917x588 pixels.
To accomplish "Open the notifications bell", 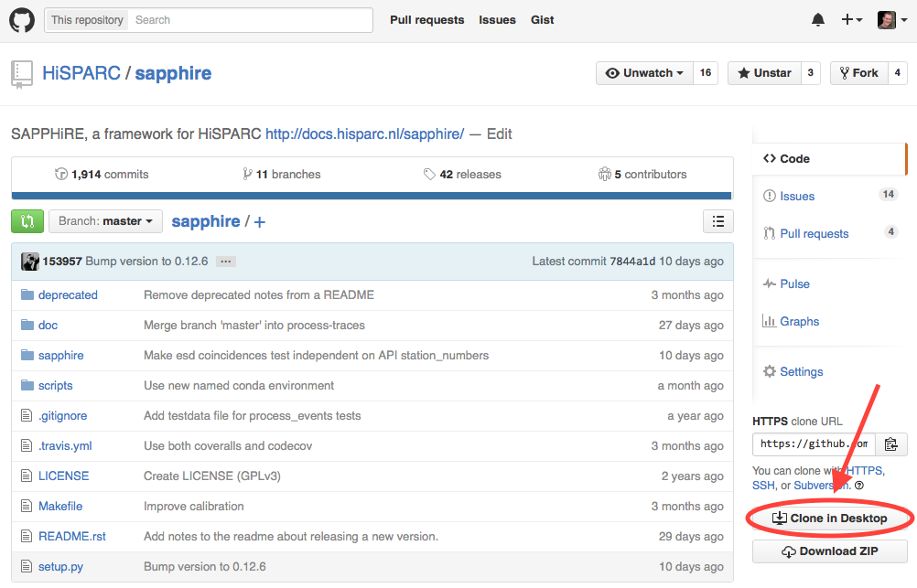I will click(x=818, y=20).
